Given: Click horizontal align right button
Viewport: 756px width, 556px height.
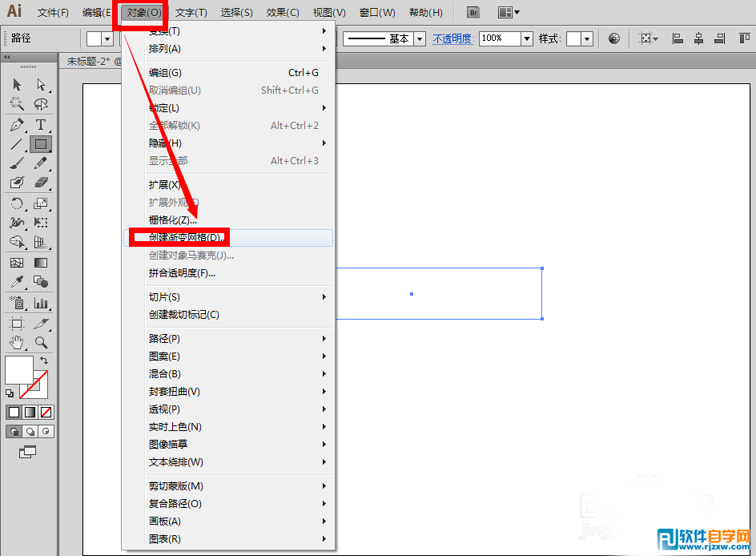Looking at the screenshot, I should point(720,38).
